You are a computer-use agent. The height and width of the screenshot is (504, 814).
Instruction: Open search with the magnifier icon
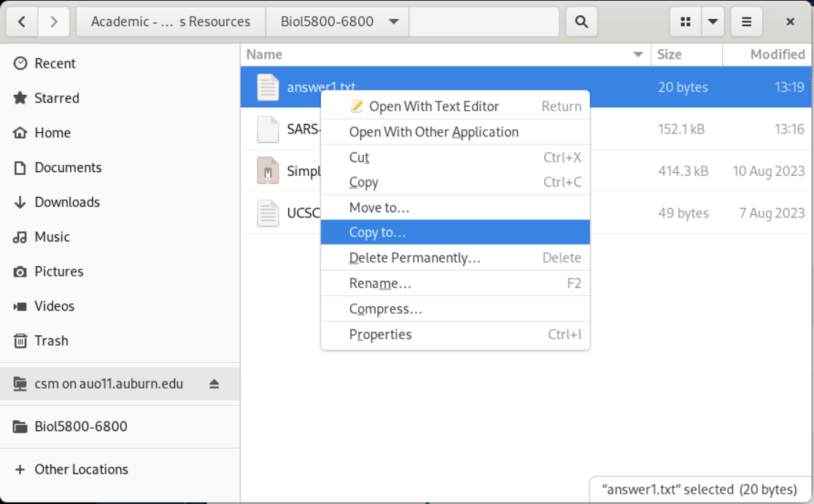point(581,22)
